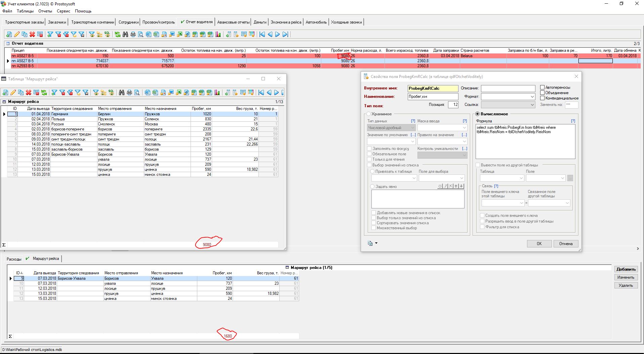Screen dimensions: 644x354
Task: Toggle the Конфиденциальное checkbox
Action: pos(542,98)
